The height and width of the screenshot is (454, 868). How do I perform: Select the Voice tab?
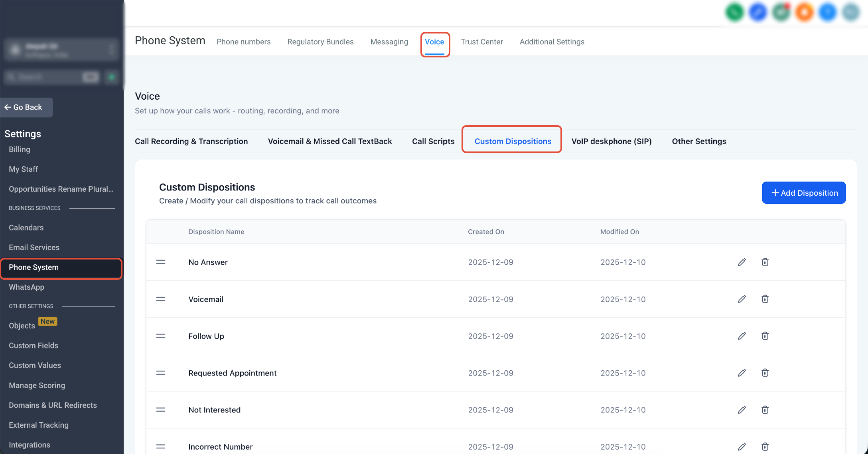coord(434,42)
